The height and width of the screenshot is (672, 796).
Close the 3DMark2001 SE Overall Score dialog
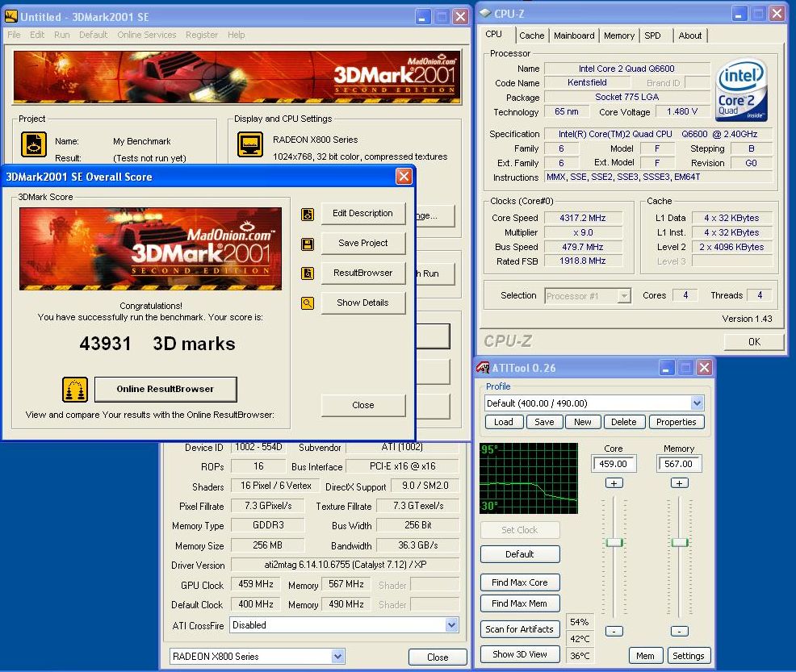point(404,177)
